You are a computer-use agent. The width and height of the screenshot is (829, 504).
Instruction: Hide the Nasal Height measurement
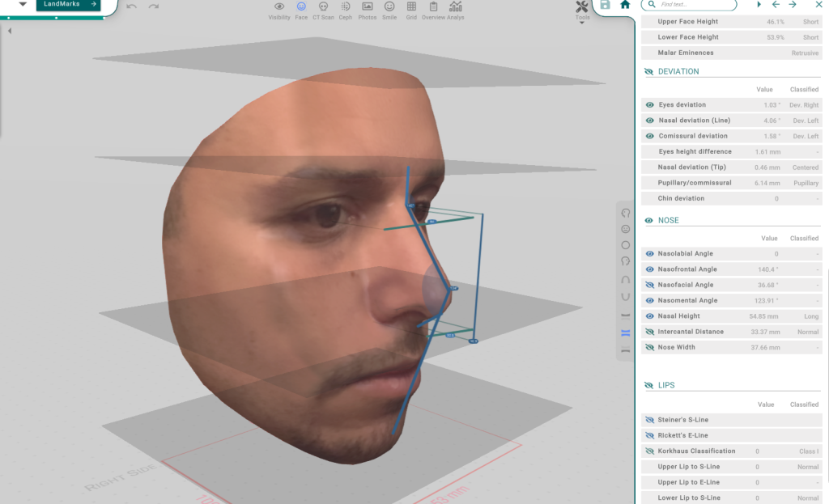(649, 316)
